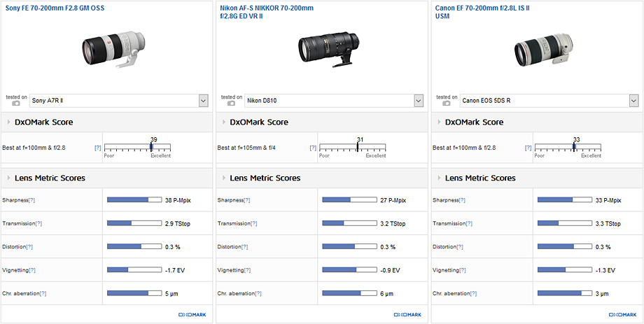Viewport: 644px width, 324px height.
Task: Click the DxOMark logo under the Canon panel
Action: pyautogui.click(x=622, y=315)
